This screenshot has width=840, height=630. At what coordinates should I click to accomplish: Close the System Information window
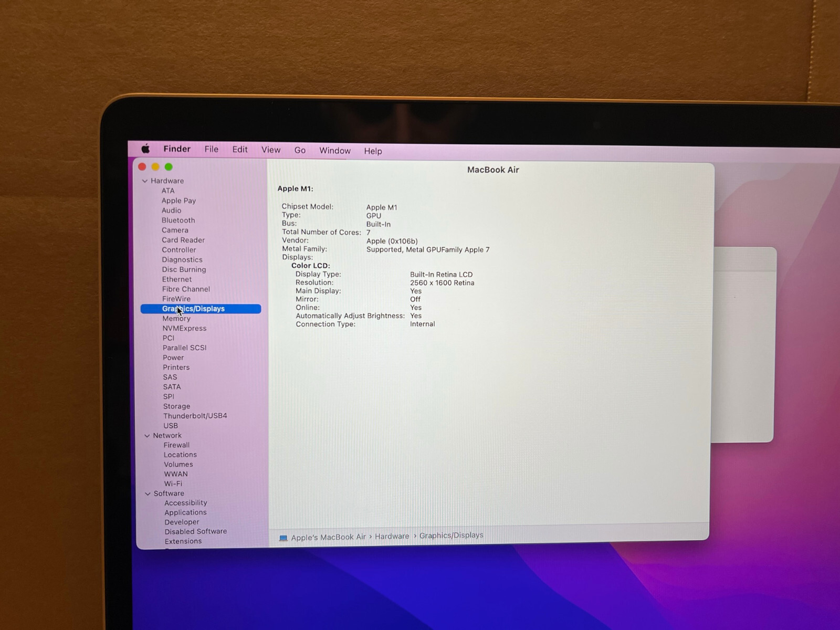click(x=142, y=166)
